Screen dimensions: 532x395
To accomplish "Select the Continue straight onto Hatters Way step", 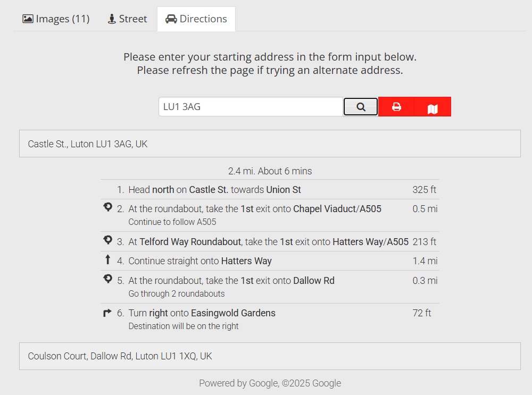I will (200, 261).
